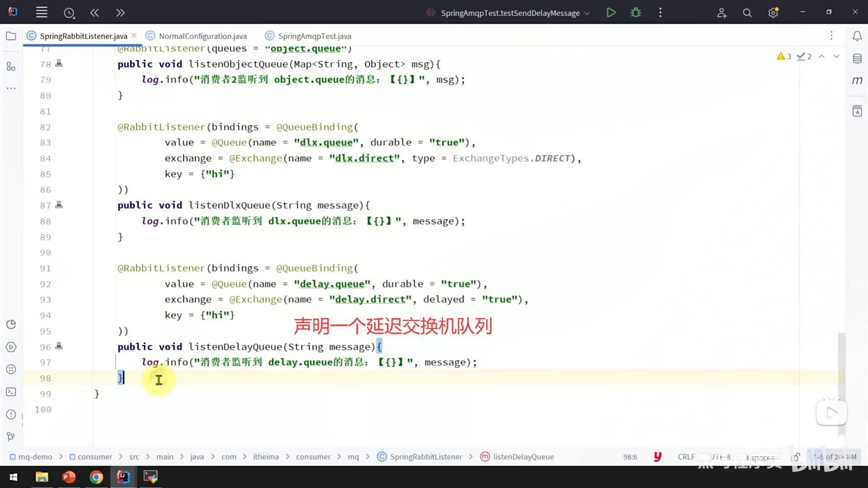Expand the run configuration dropdown

point(587,13)
